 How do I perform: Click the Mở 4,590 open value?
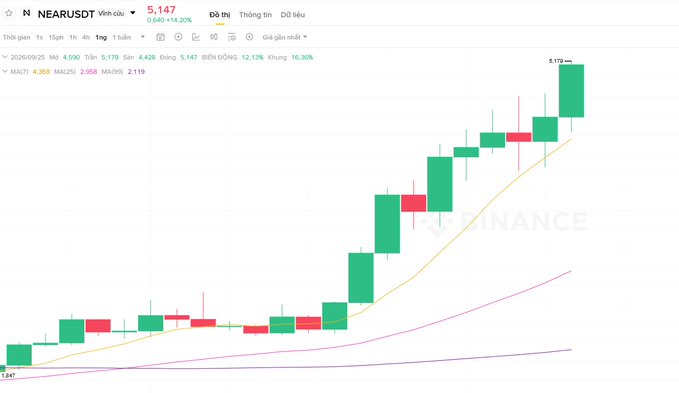[x=65, y=57]
